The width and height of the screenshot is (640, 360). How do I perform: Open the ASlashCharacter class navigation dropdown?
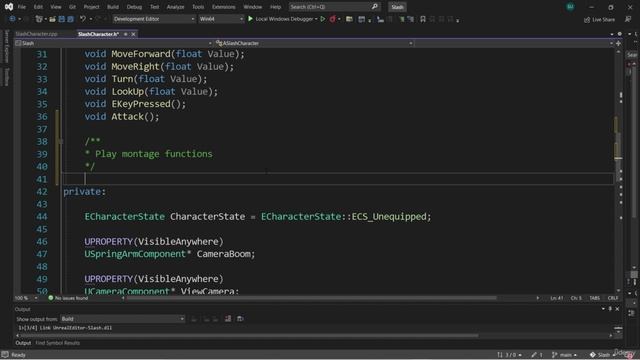pyautogui.click(x=313, y=43)
